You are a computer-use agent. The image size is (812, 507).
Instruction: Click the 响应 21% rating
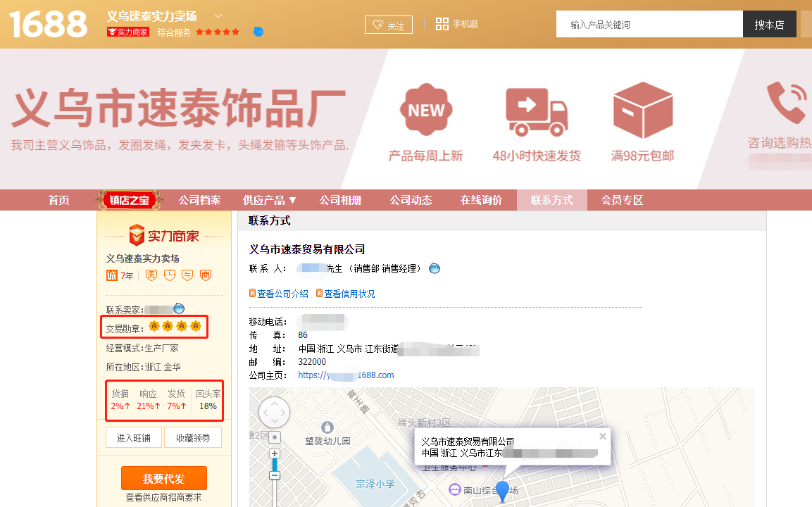click(148, 400)
